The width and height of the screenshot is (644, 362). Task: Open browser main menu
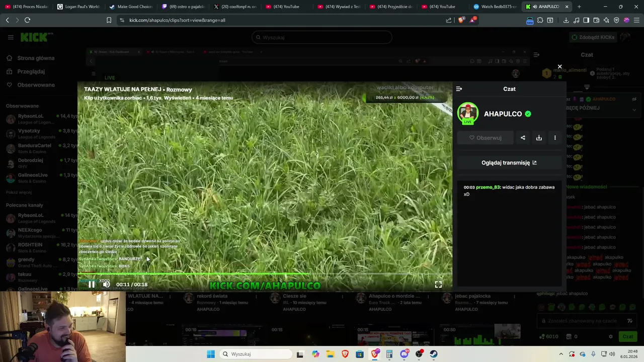pos(636,20)
